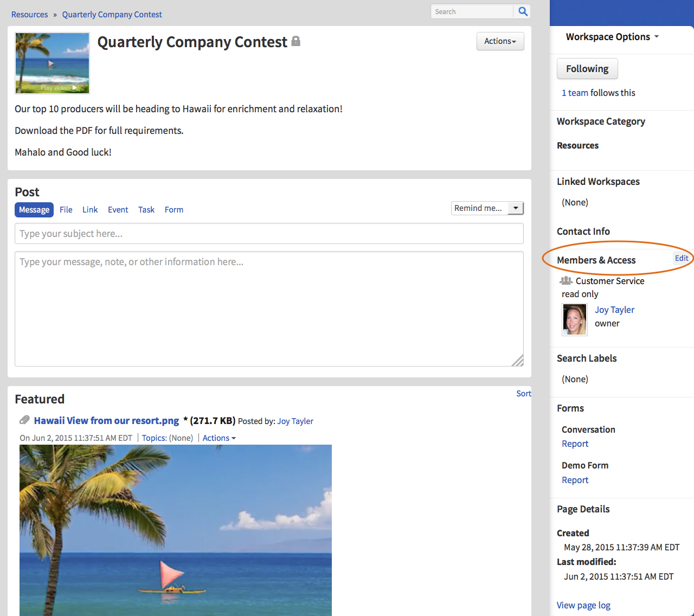This screenshot has width=694, height=616.
Task: Click the Customer Service team icon
Action: (566, 280)
